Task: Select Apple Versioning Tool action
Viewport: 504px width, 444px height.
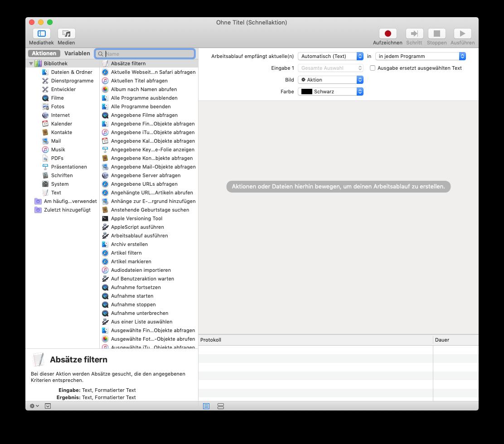Action: point(149,218)
